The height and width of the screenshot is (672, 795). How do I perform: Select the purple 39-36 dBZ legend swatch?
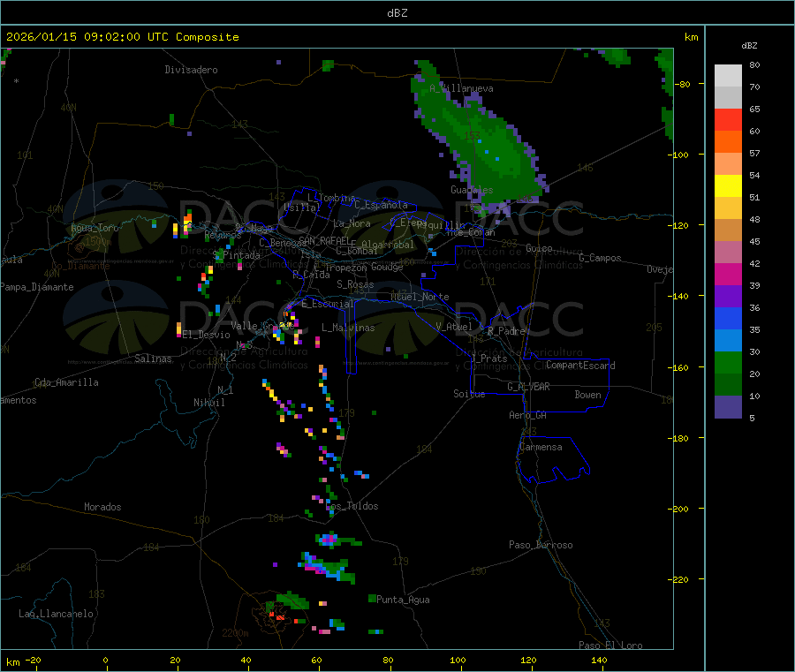point(728,297)
